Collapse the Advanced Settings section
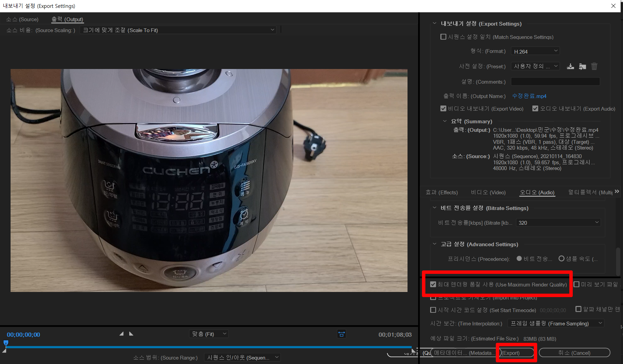 coord(435,244)
